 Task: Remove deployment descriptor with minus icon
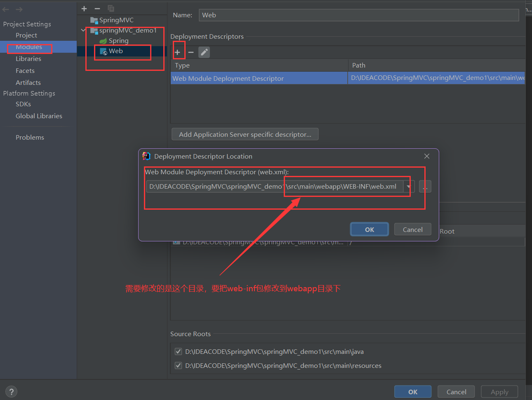click(x=191, y=52)
